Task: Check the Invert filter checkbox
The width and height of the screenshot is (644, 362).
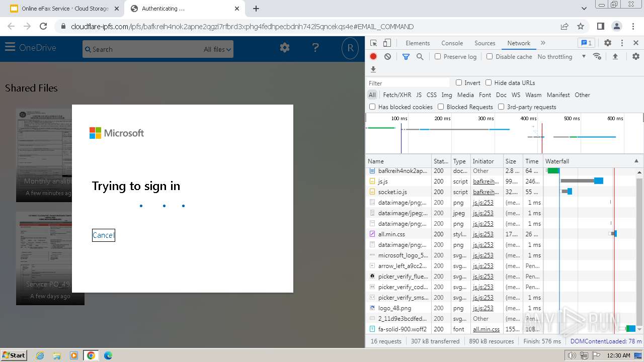Action: (459, 83)
